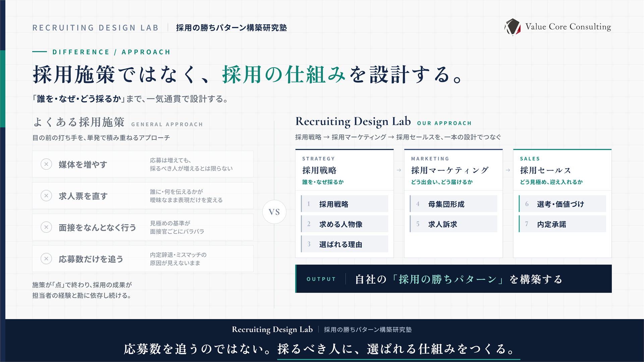Screen dimensions: 644x362
Task: Click 自社の「採用の勝ちパターン」を構築する banner text
Action: coord(459,279)
